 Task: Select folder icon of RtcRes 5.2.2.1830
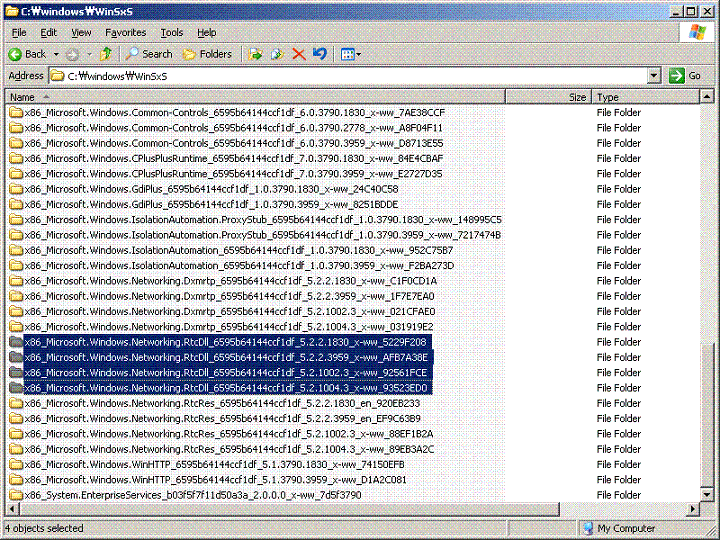(16, 403)
